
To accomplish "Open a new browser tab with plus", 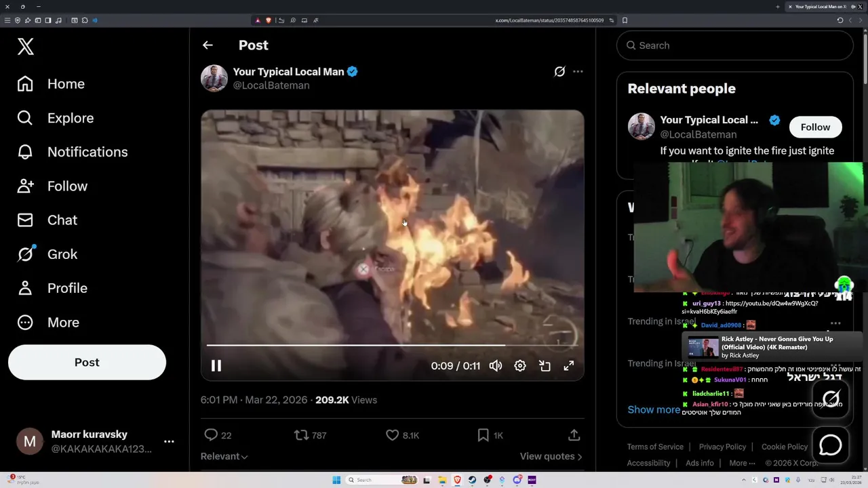I will tap(777, 7).
